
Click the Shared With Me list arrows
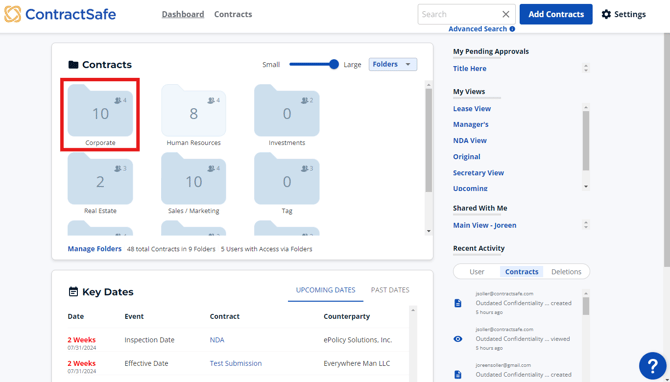(x=586, y=225)
